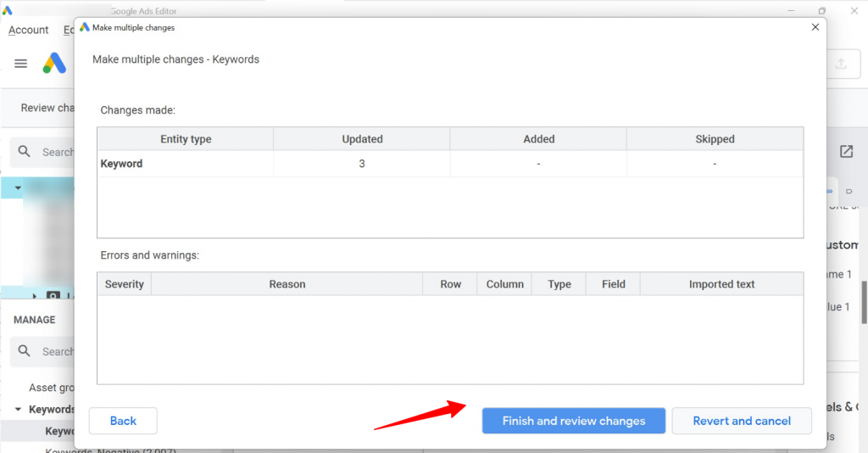Collapse the Keywords tree node

pyautogui.click(x=18, y=409)
